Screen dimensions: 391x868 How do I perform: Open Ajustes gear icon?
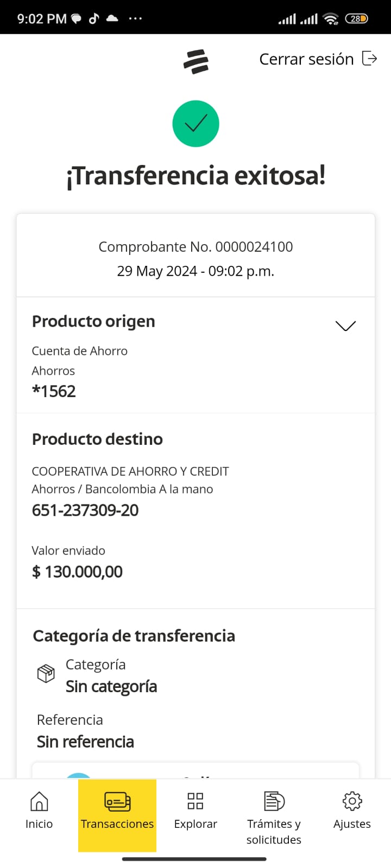click(352, 801)
